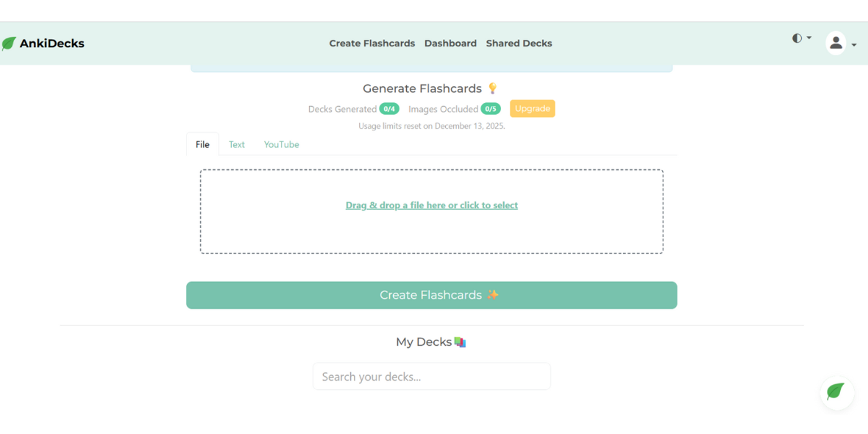The image size is (868, 434).
Task: Open the Shared Decks page
Action: point(519,43)
